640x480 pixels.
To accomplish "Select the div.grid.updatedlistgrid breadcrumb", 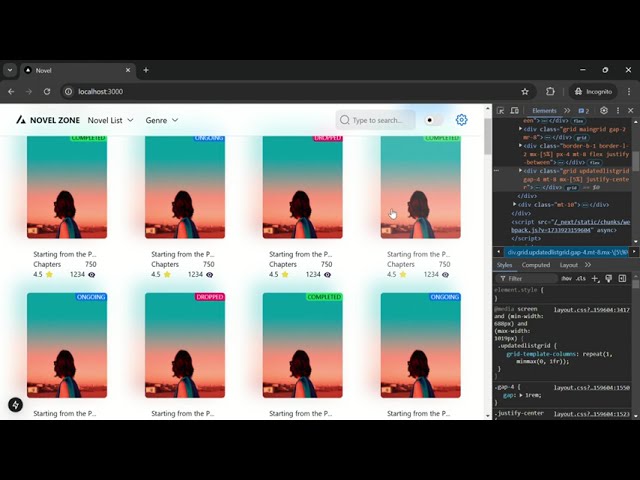I will pyautogui.click(x=567, y=252).
